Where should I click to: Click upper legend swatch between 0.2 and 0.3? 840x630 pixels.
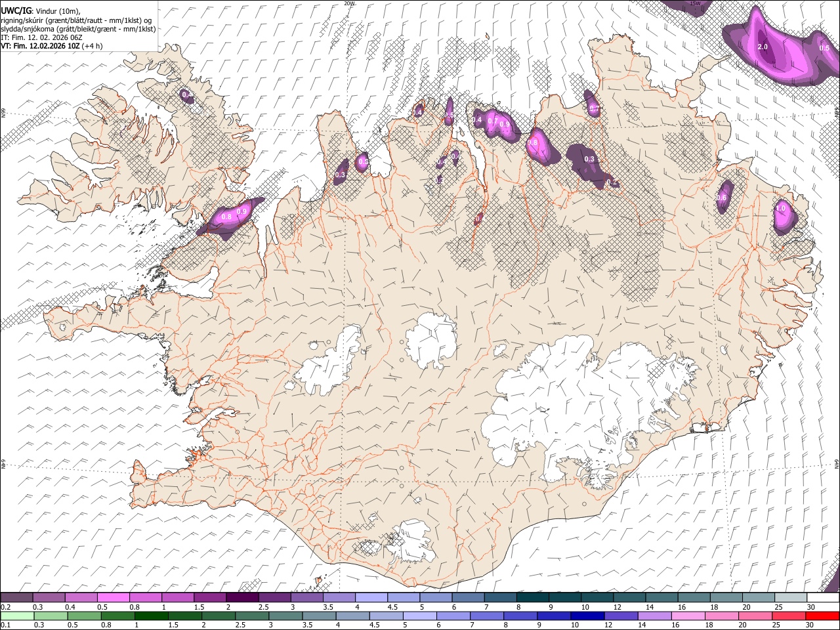(x=16, y=598)
